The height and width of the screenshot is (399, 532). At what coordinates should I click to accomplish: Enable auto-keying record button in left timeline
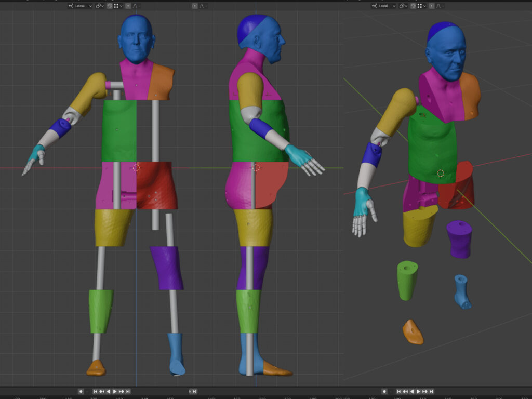[x=81, y=391]
